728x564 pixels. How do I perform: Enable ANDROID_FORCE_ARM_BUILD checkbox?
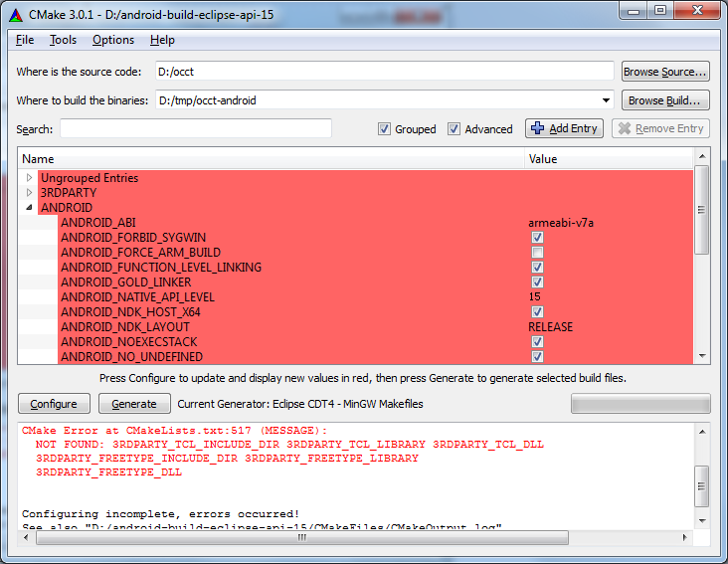(x=537, y=253)
